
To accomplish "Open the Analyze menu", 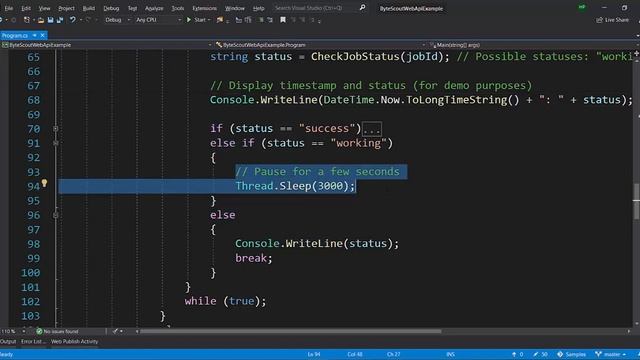I will tap(154, 8).
